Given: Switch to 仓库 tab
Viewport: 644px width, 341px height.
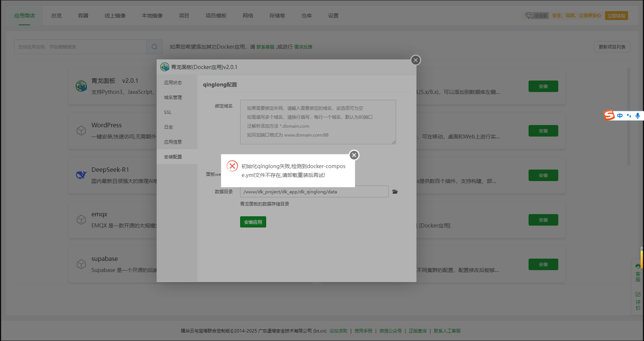Looking at the screenshot, I should click(307, 16).
